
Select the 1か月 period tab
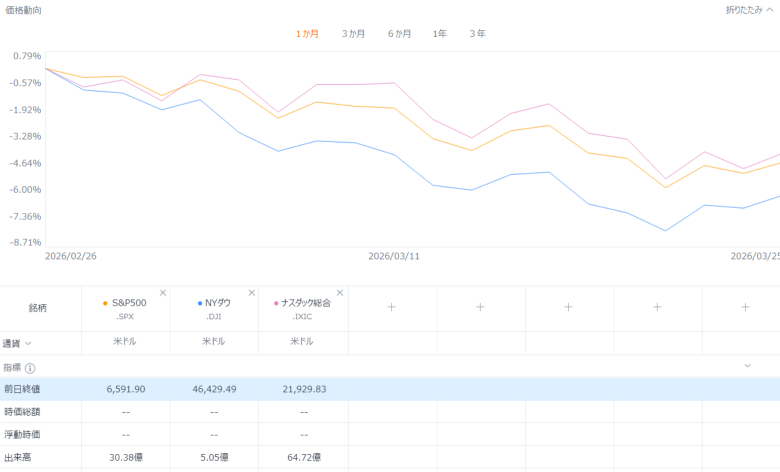pyautogui.click(x=307, y=34)
